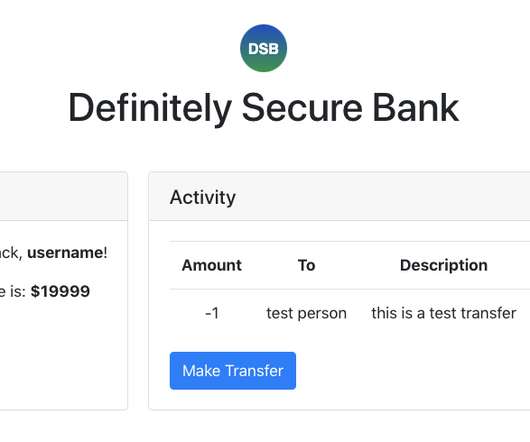Click the word Bank in the page title

click(x=415, y=108)
